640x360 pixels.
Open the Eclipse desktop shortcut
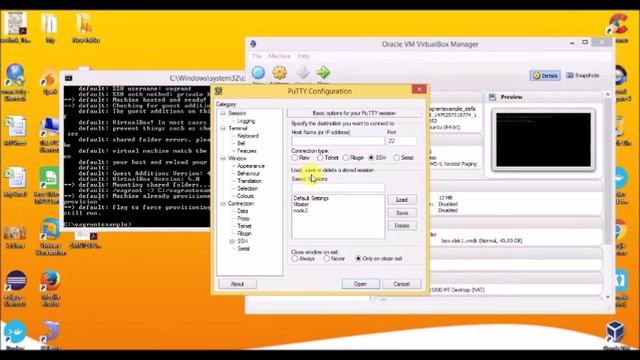click(15, 288)
